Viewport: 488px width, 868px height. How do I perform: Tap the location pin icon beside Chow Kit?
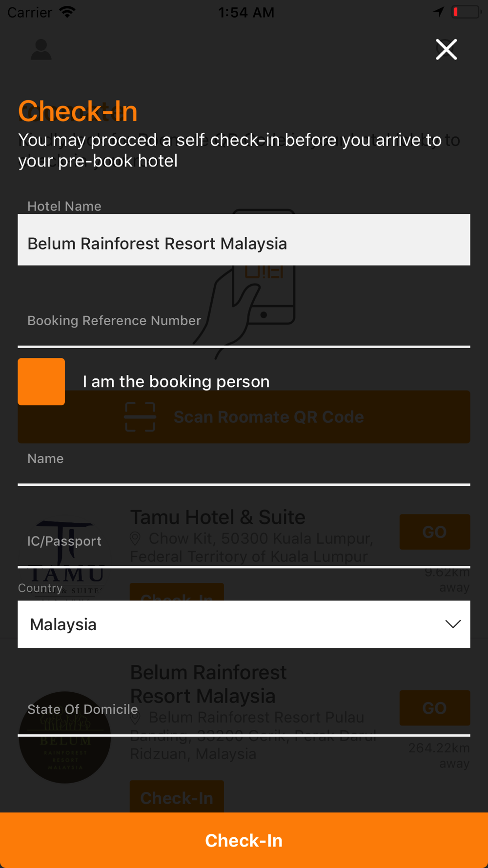click(135, 538)
